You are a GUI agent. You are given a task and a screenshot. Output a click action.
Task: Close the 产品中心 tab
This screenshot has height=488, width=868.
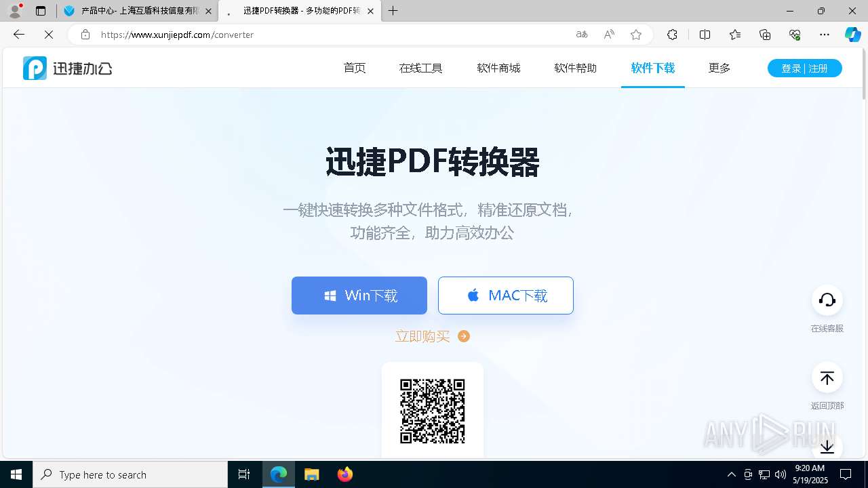click(x=208, y=11)
